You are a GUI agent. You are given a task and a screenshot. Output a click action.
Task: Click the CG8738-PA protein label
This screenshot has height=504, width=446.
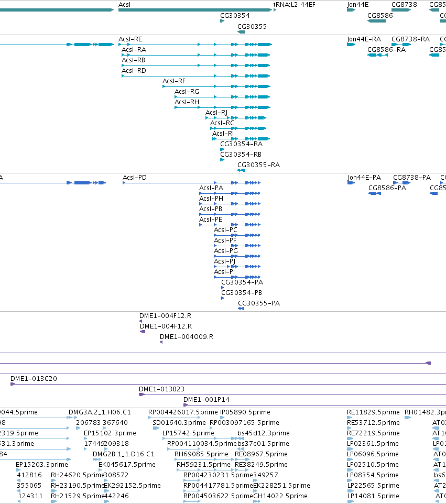[412, 178]
